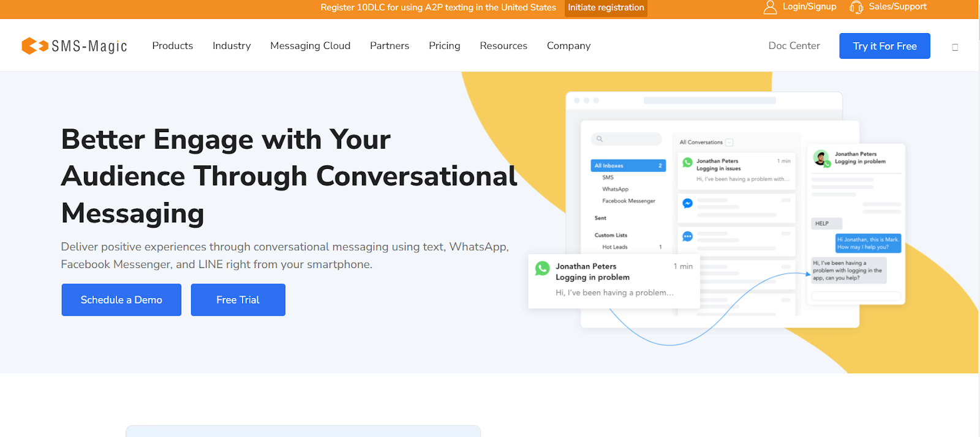This screenshot has height=437, width=980.
Task: Open the Partners menu
Action: (x=390, y=46)
